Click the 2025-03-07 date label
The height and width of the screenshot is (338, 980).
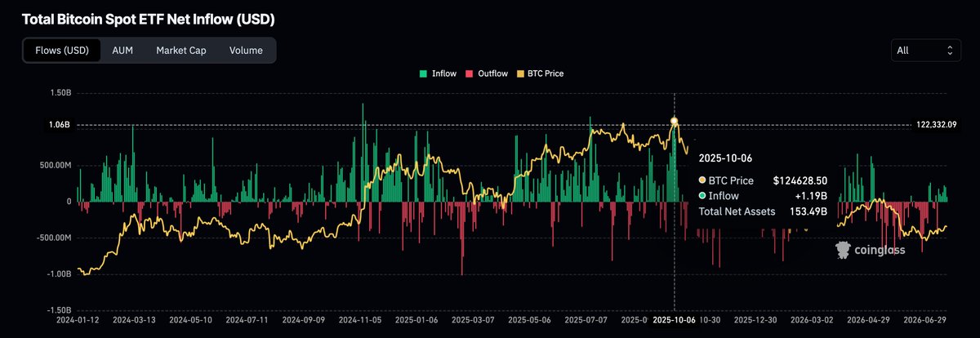(474, 321)
